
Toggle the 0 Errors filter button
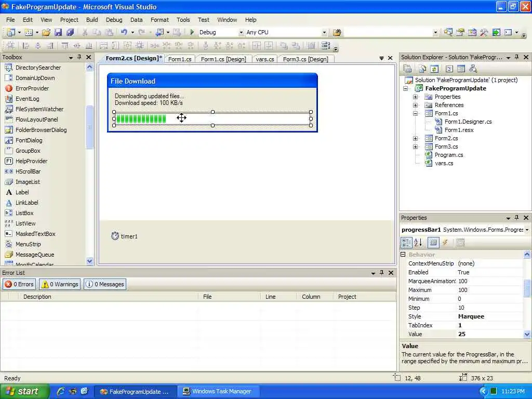pos(19,284)
